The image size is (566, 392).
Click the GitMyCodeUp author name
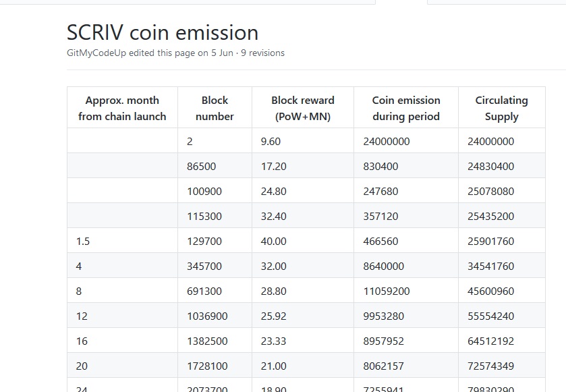[x=96, y=53]
